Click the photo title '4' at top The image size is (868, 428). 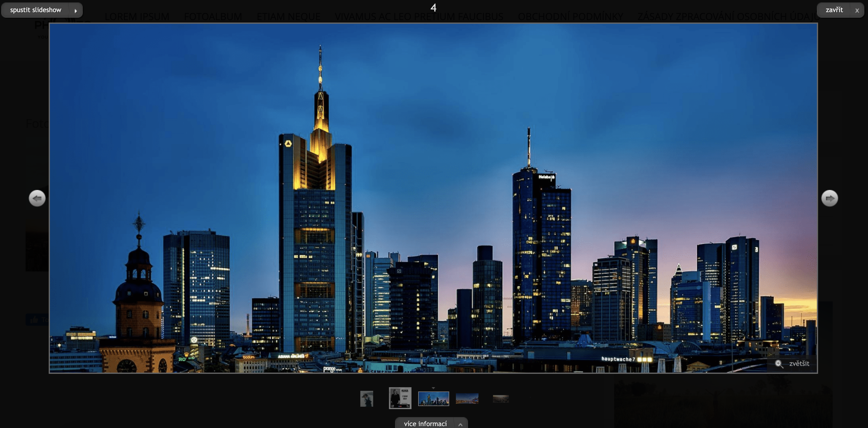click(x=433, y=7)
